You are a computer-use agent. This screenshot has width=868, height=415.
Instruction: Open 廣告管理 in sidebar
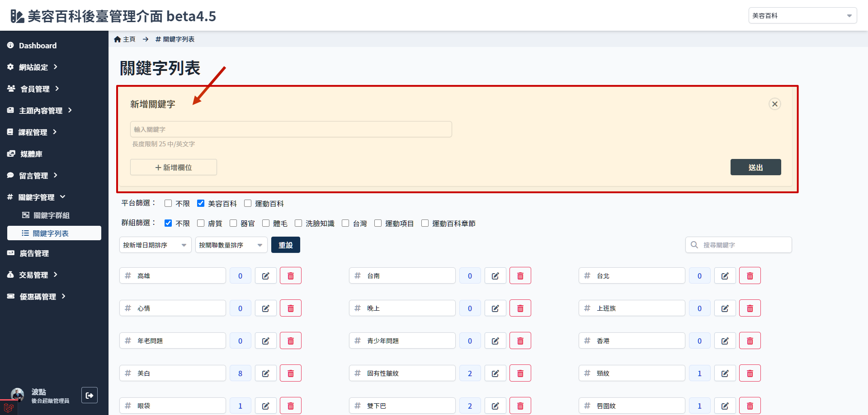pos(28,253)
